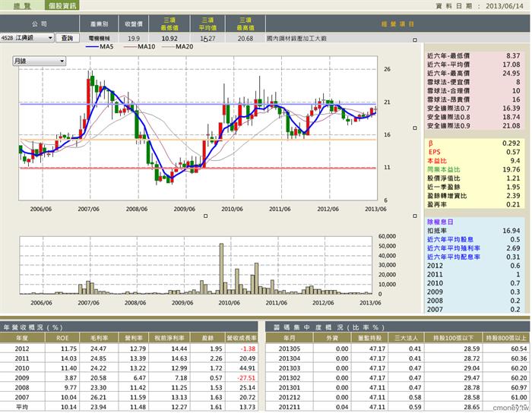The width and height of the screenshot is (532, 413).
Task: Expand the 4528 江興鍛 company dropdown
Action: tap(27, 38)
